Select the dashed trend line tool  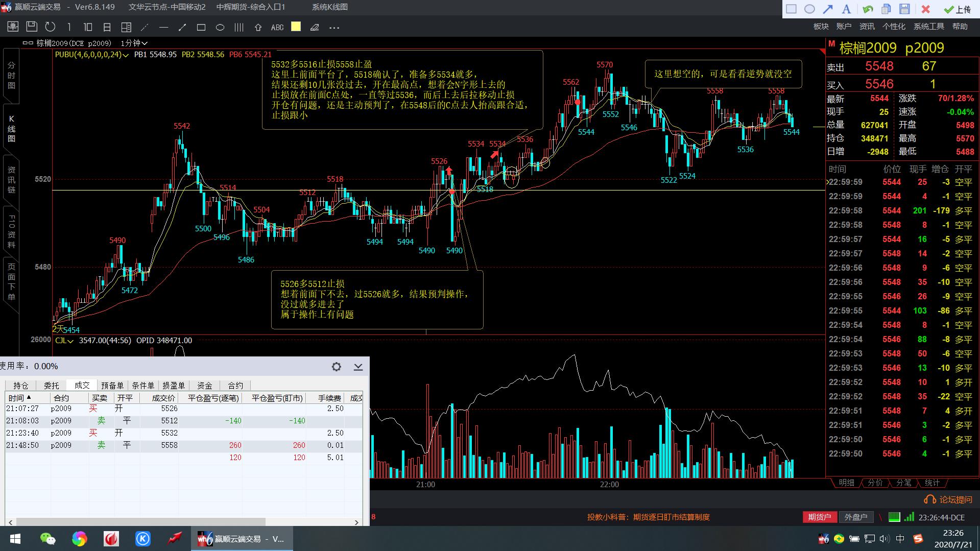point(145,28)
